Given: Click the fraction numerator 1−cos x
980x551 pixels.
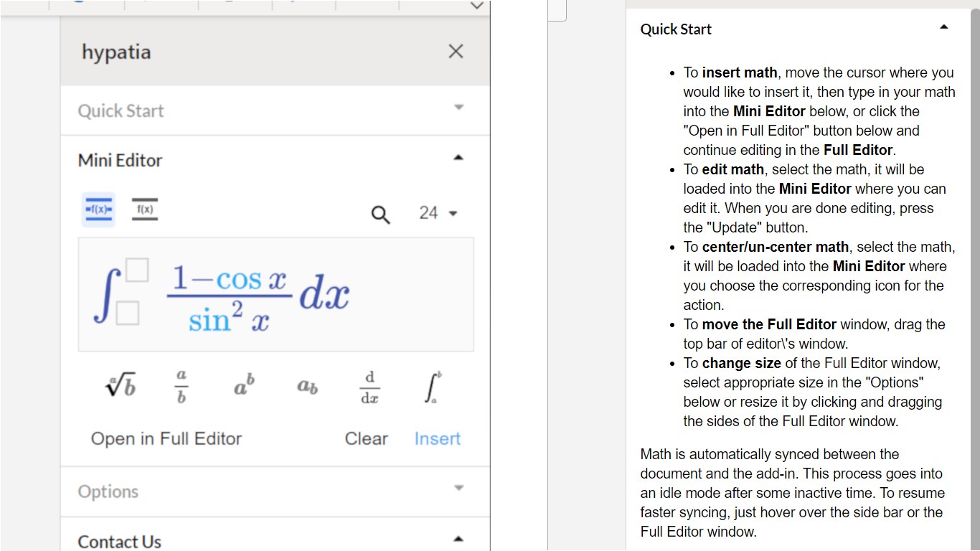Looking at the screenshot, I should click(230, 278).
